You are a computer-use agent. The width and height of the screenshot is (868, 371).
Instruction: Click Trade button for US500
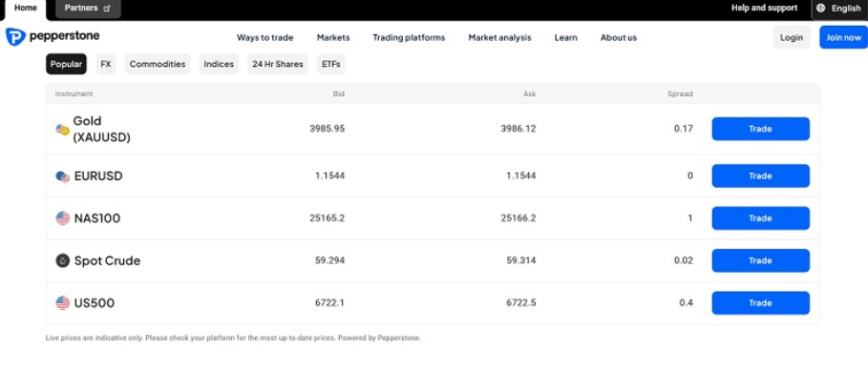761,303
